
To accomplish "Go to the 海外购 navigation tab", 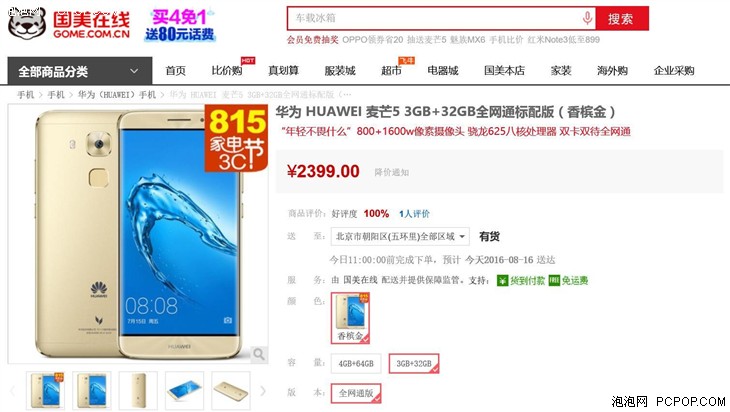I will tap(612, 71).
